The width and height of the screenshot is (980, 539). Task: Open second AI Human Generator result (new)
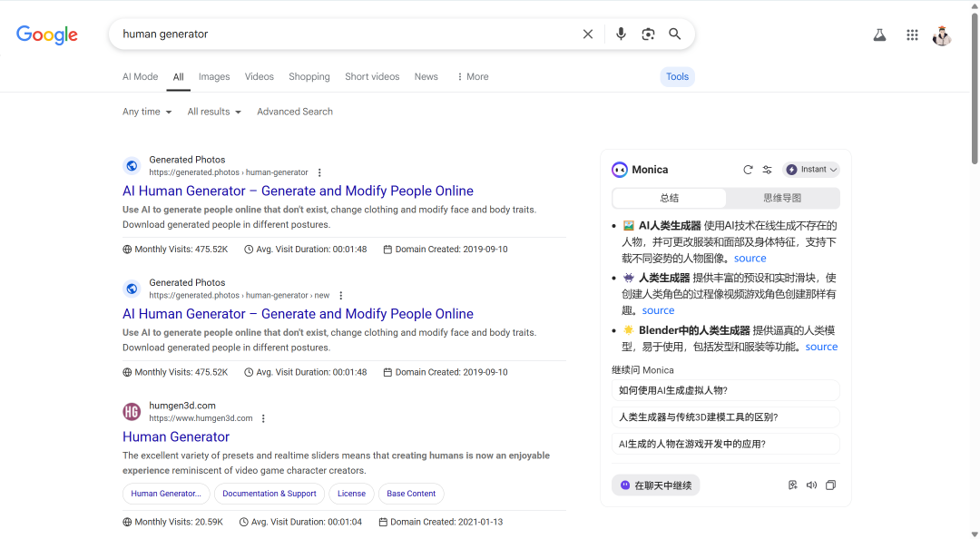click(299, 314)
